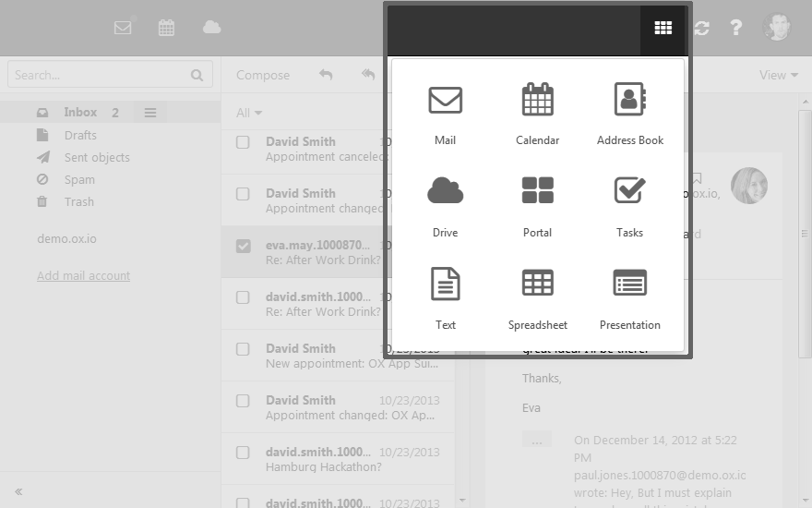The image size is (812, 508).
Task: Open help with question mark icon
Action: (736, 28)
